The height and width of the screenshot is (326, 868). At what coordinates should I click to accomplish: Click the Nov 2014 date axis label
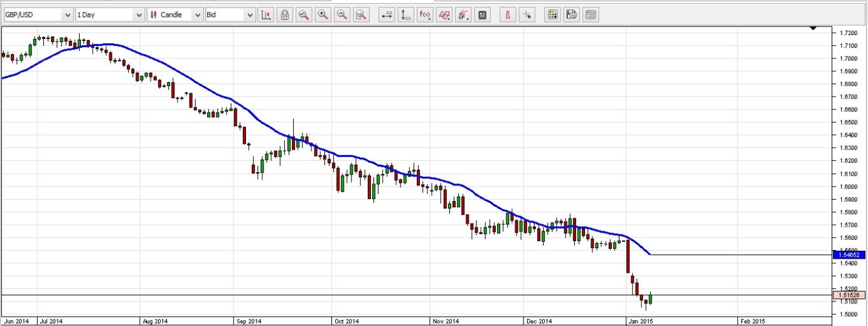[x=446, y=321]
